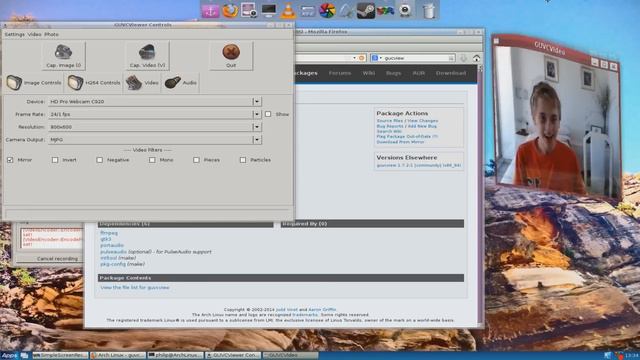Click Download From Mirror link
The width and height of the screenshot is (640, 360).
[x=400, y=142]
